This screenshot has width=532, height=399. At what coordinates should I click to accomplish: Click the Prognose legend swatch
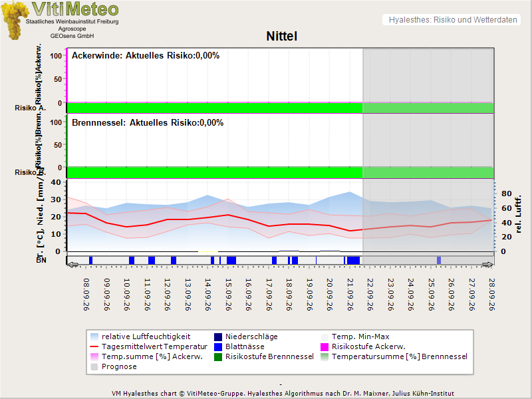click(94, 367)
